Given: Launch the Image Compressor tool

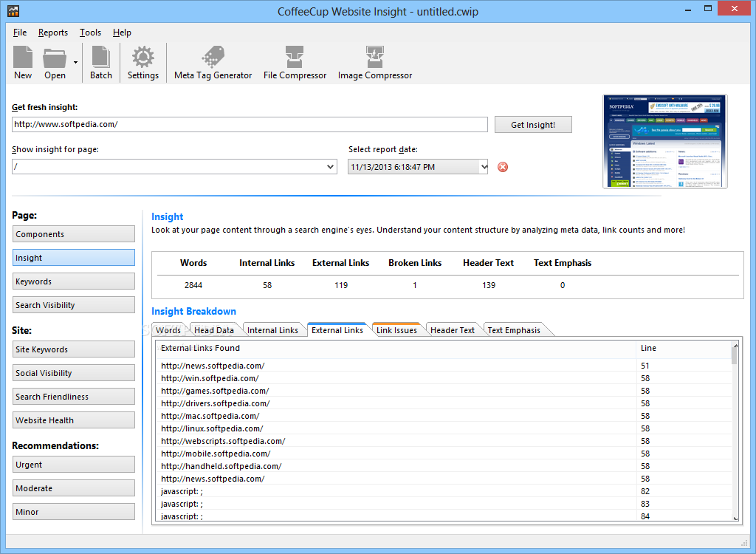Looking at the screenshot, I should pyautogui.click(x=374, y=62).
